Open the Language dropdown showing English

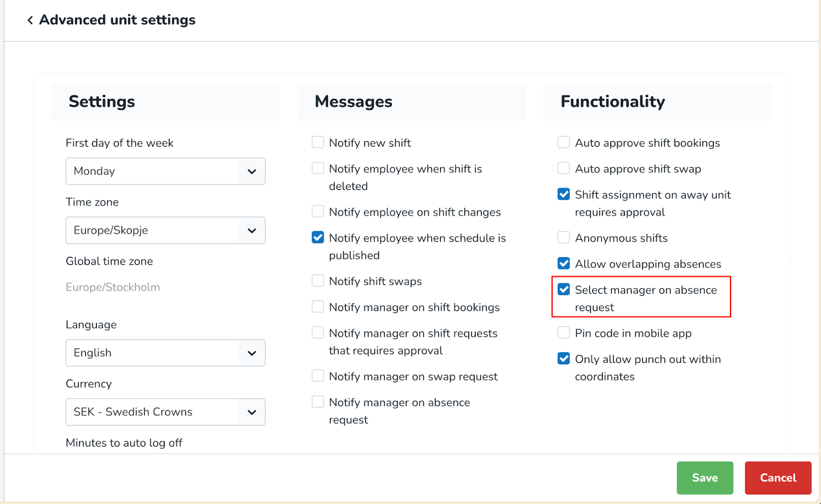[165, 353]
